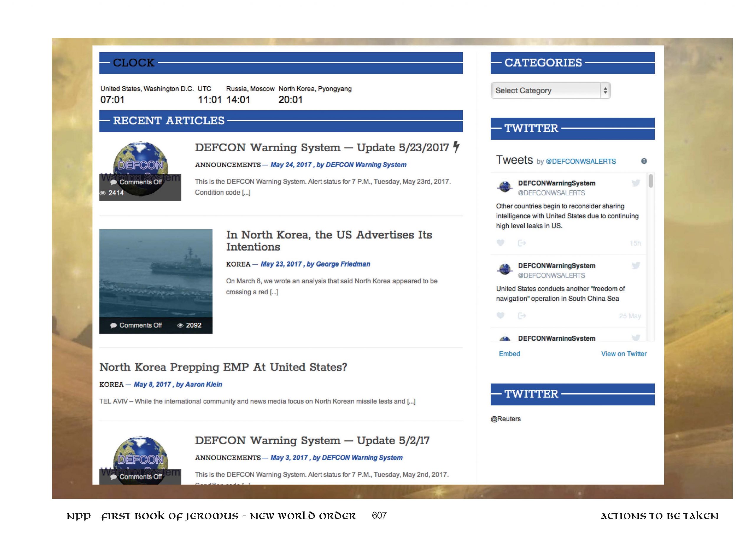Click the Embed link under tweets
This screenshot has height=547, width=756.
pos(509,353)
